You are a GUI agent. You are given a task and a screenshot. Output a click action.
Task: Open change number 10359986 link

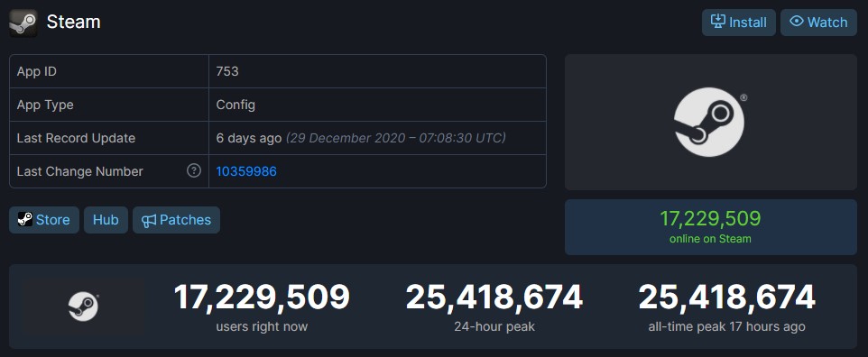[246, 171]
